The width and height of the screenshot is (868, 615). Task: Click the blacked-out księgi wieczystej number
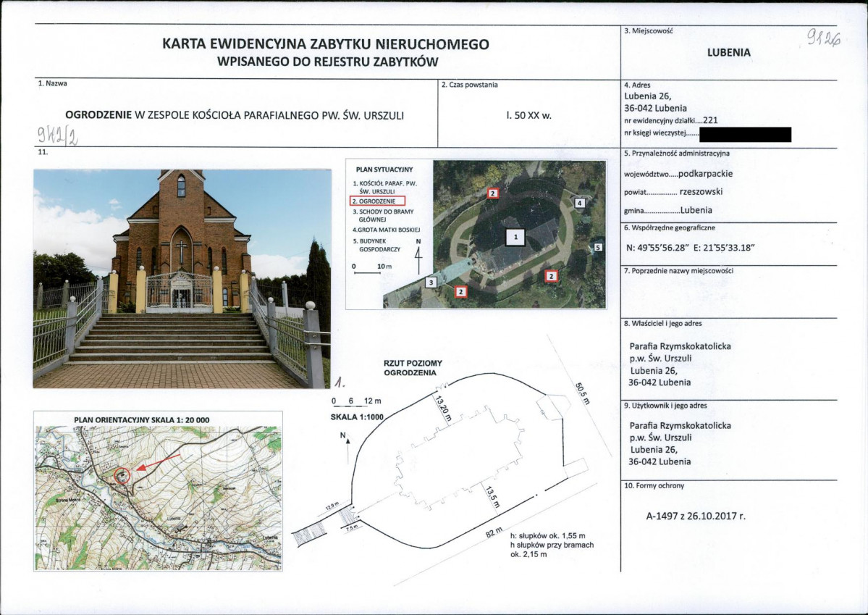[745, 134]
